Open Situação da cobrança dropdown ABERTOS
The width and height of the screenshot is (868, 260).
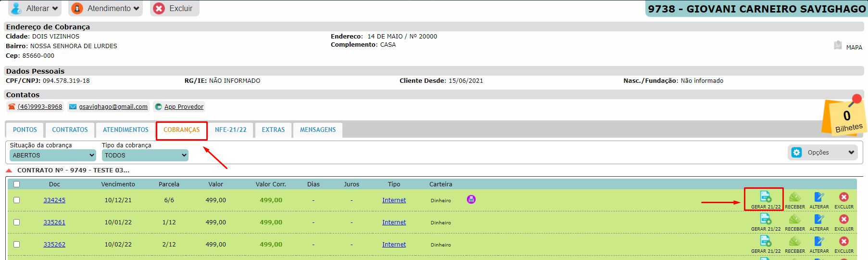(53, 155)
